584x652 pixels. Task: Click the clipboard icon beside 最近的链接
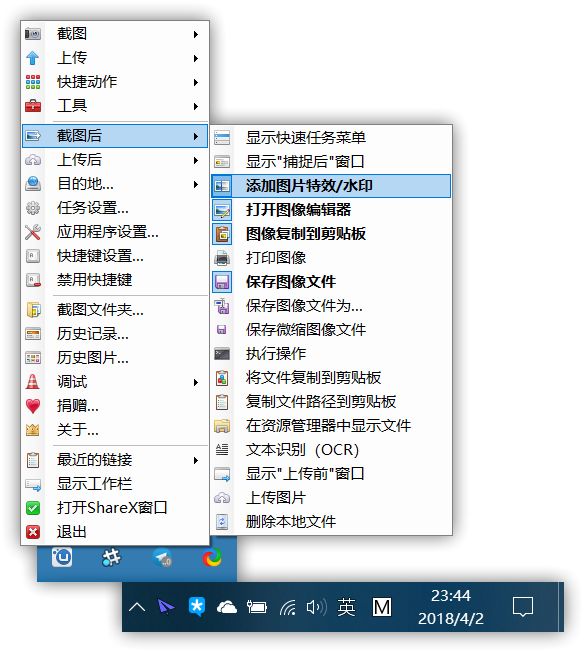point(33,460)
